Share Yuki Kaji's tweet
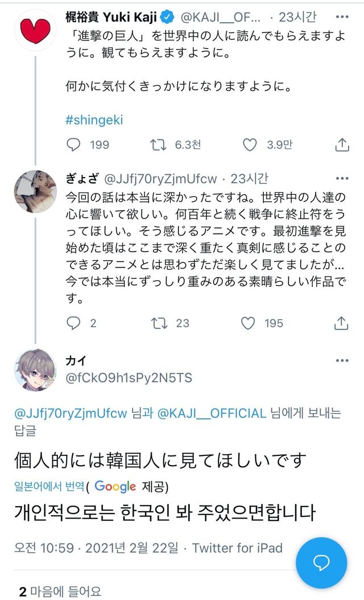This screenshot has height=600, width=364. tap(341, 145)
